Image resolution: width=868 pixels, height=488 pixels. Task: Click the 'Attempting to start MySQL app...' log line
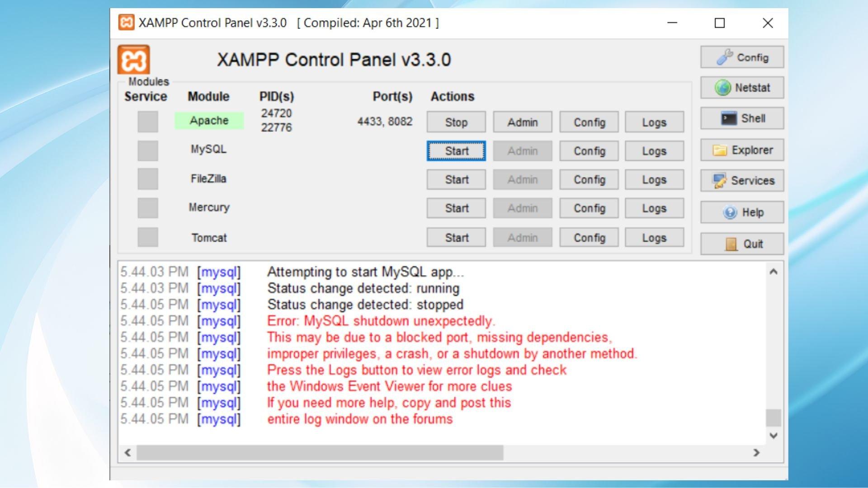(365, 272)
